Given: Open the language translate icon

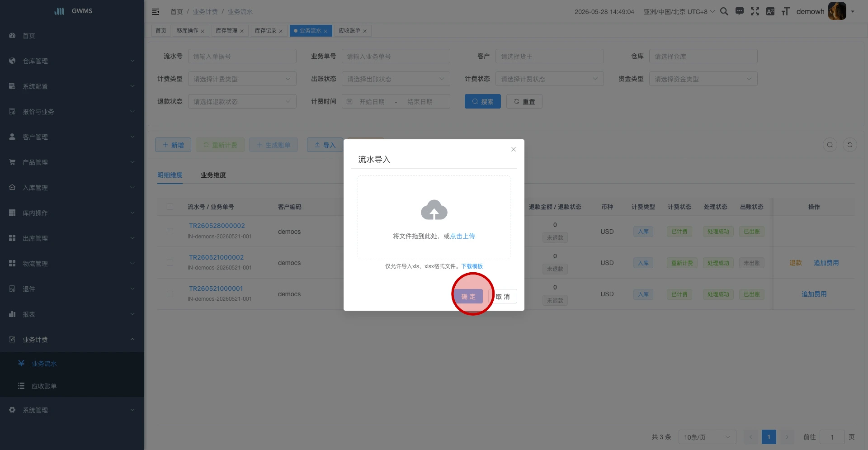Looking at the screenshot, I should click(x=770, y=11).
